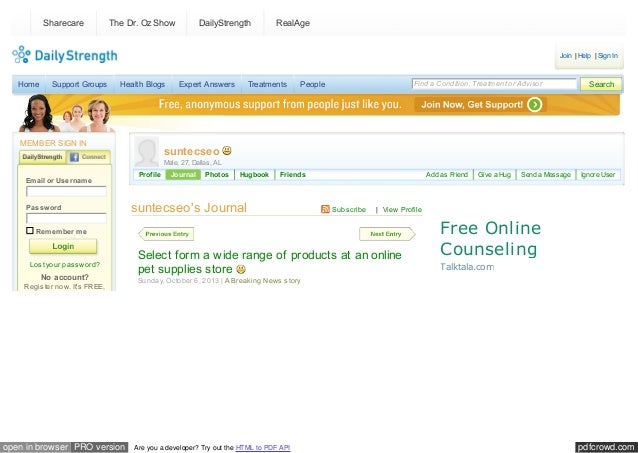The width and height of the screenshot is (638, 453).
Task: Open The Dr. Oz Show link
Action: point(142,23)
